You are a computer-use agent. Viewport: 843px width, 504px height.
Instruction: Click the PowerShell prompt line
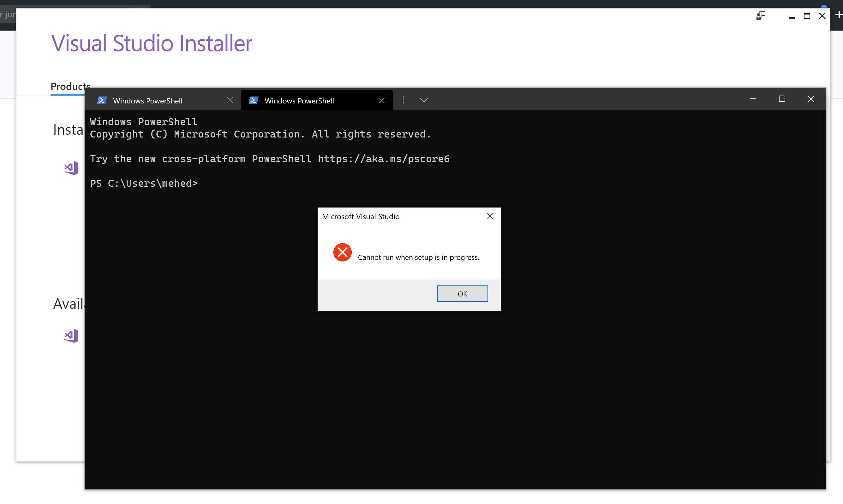pyautogui.click(x=144, y=183)
